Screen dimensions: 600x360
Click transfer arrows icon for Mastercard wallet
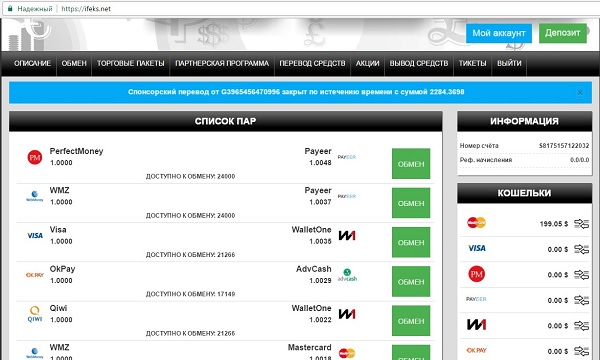(x=582, y=224)
